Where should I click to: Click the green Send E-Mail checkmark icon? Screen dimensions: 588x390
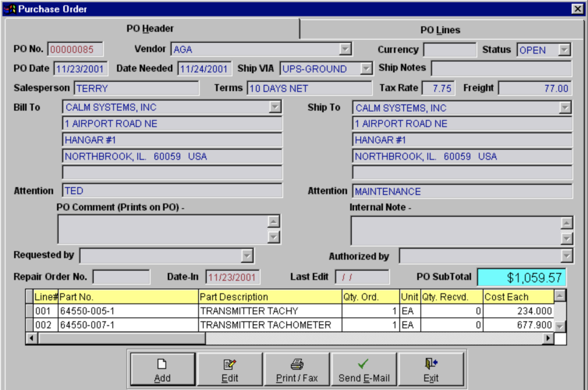point(363,364)
